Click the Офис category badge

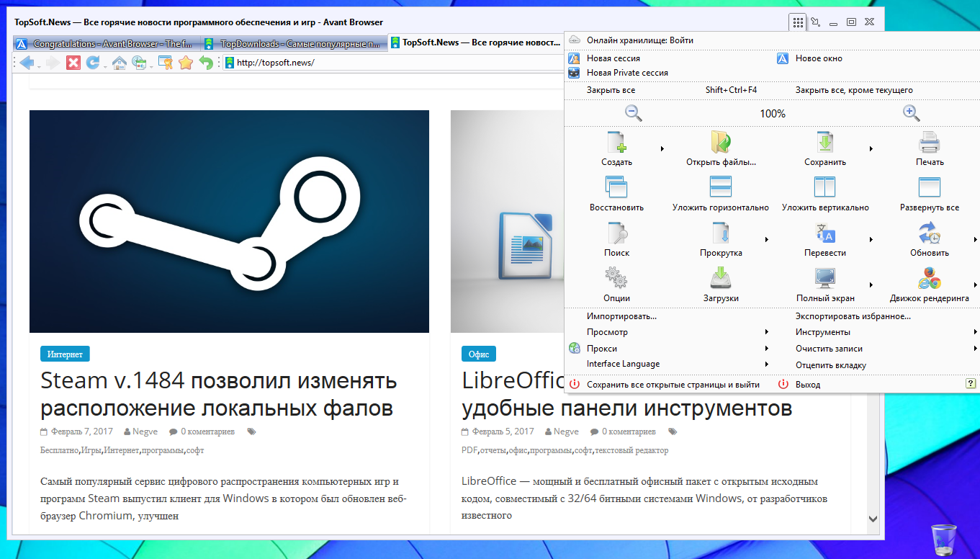pos(479,354)
